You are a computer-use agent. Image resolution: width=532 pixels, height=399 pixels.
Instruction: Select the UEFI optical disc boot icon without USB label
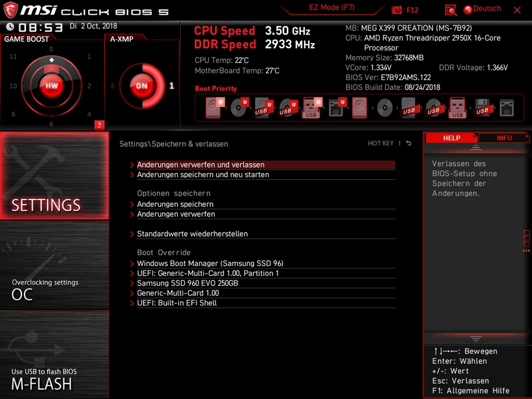coord(239,107)
